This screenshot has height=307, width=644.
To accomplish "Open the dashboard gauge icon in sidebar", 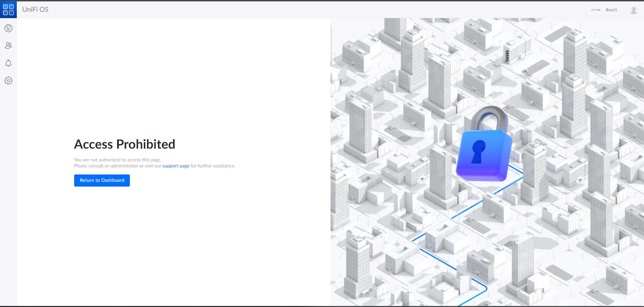I will coord(8,28).
